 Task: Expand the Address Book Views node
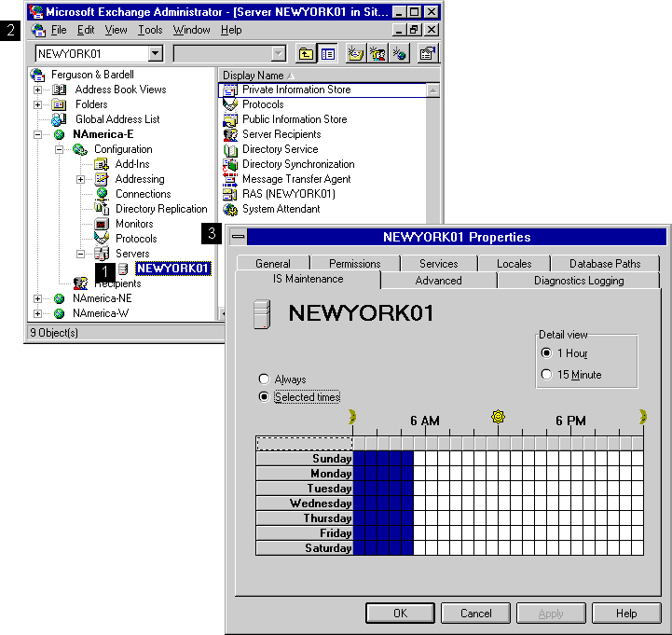[x=37, y=90]
